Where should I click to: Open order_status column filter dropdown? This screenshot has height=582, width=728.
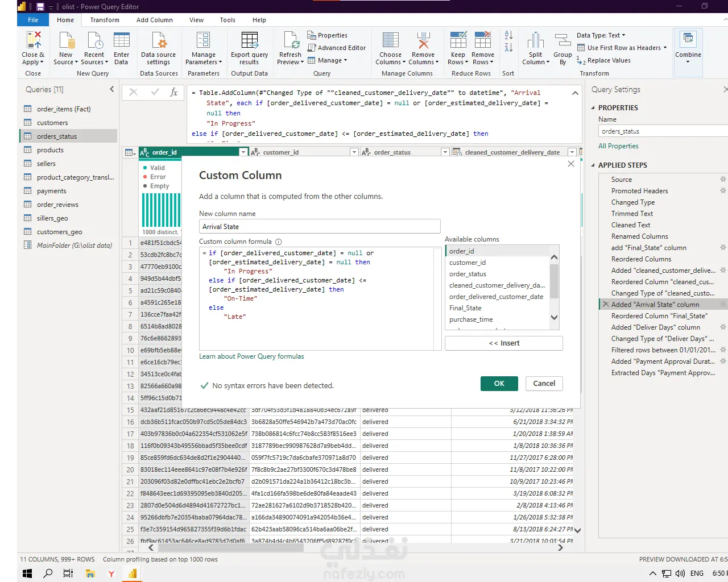coord(445,152)
